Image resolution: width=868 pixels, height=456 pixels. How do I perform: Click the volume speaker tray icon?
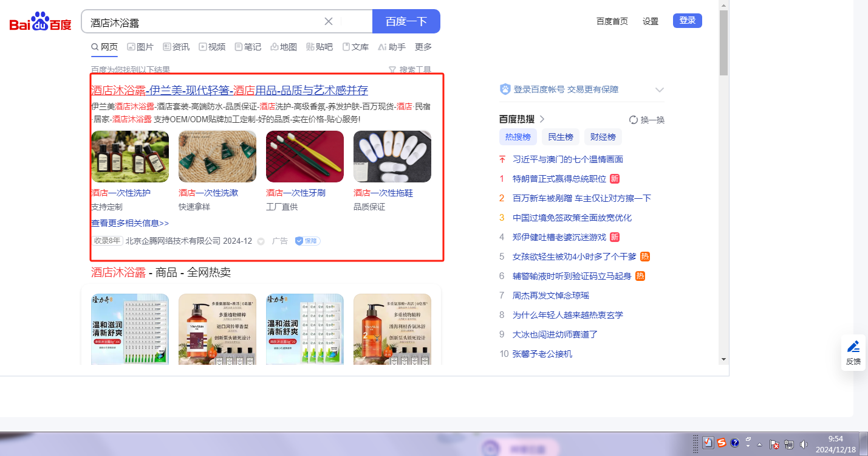pos(804,444)
